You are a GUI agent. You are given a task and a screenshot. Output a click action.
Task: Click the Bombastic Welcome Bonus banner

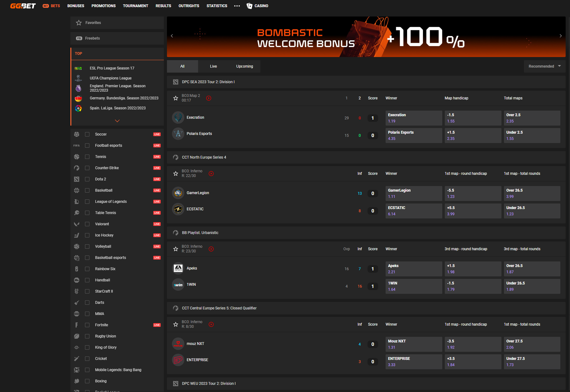click(366, 37)
